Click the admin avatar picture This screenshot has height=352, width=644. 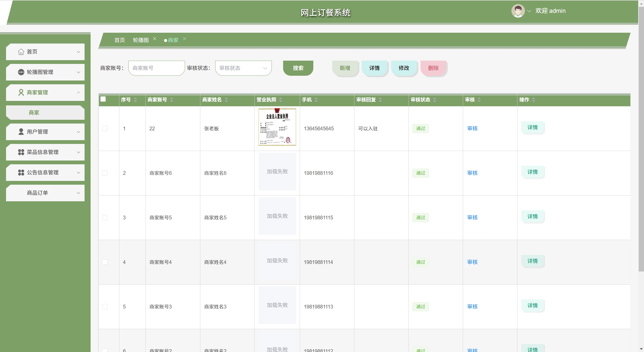pyautogui.click(x=518, y=11)
